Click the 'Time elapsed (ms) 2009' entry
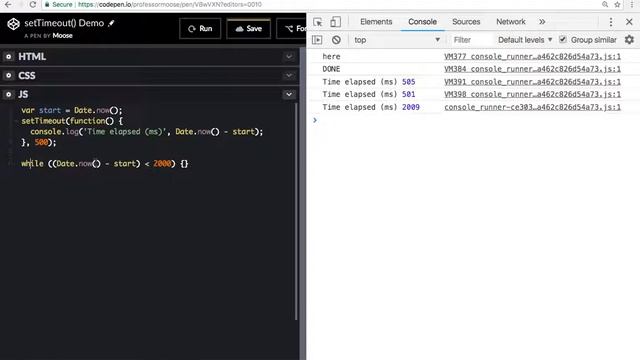The width and height of the screenshot is (640, 360). click(371, 107)
